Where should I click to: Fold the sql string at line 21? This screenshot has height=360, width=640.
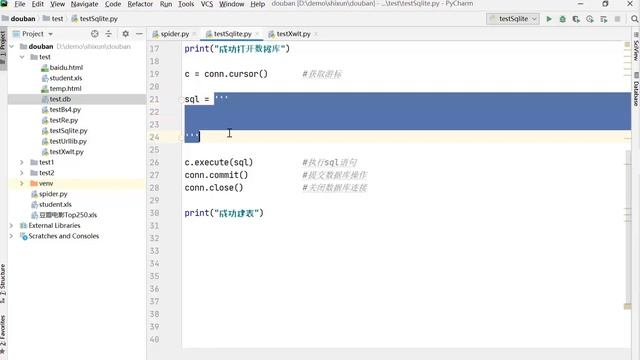(181, 100)
